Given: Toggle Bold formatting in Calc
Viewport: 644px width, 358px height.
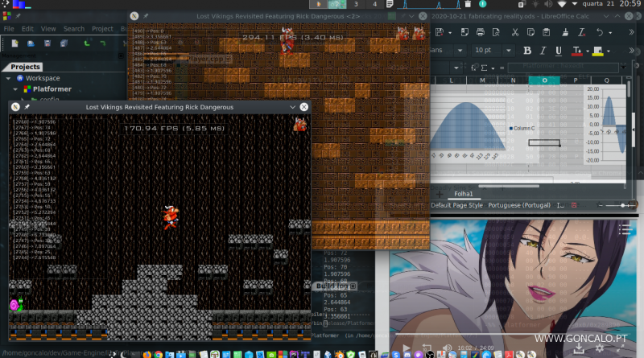Looking at the screenshot, I should (527, 51).
